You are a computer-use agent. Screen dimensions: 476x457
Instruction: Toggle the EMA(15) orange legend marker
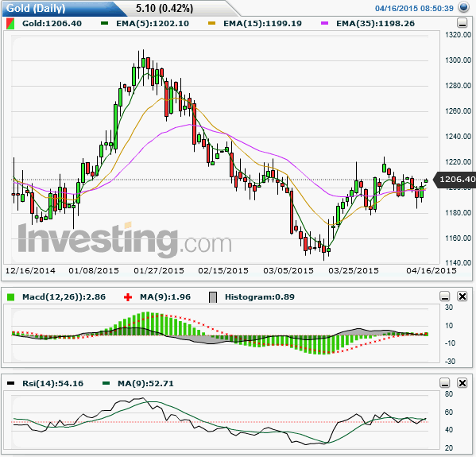212,23
